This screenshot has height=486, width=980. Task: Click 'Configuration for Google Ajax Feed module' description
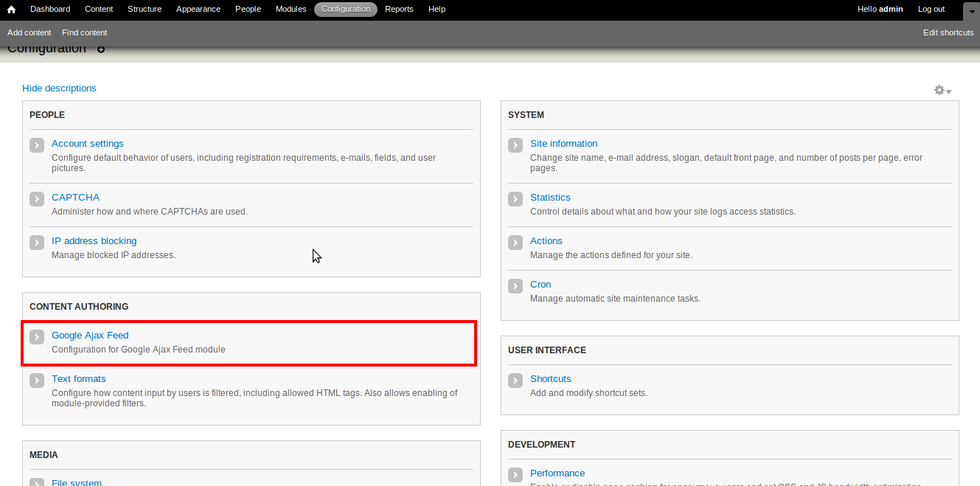click(x=139, y=350)
